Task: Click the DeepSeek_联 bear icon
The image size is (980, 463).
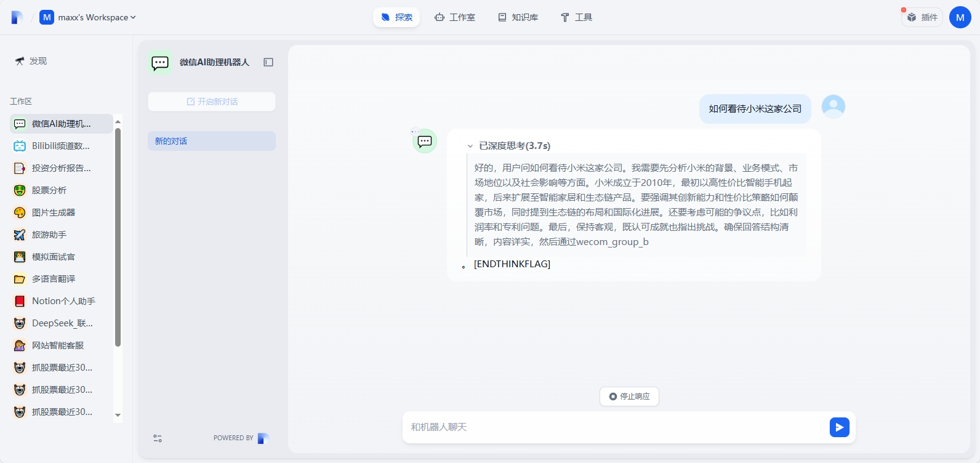Action: [20, 323]
